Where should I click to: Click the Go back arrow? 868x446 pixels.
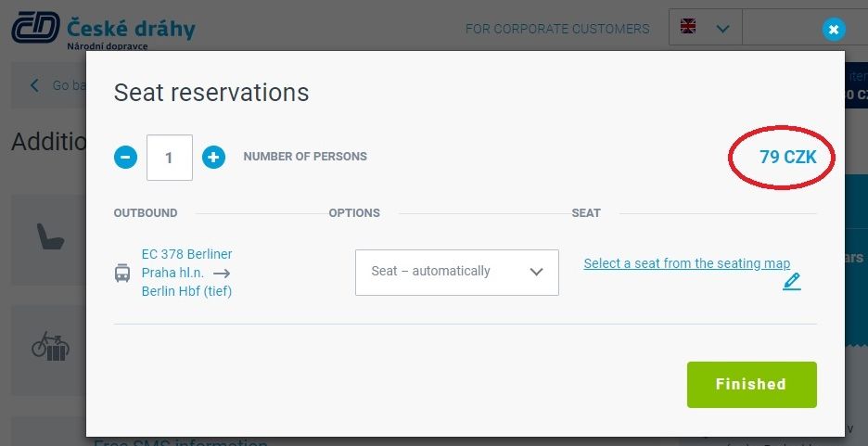click(x=34, y=85)
